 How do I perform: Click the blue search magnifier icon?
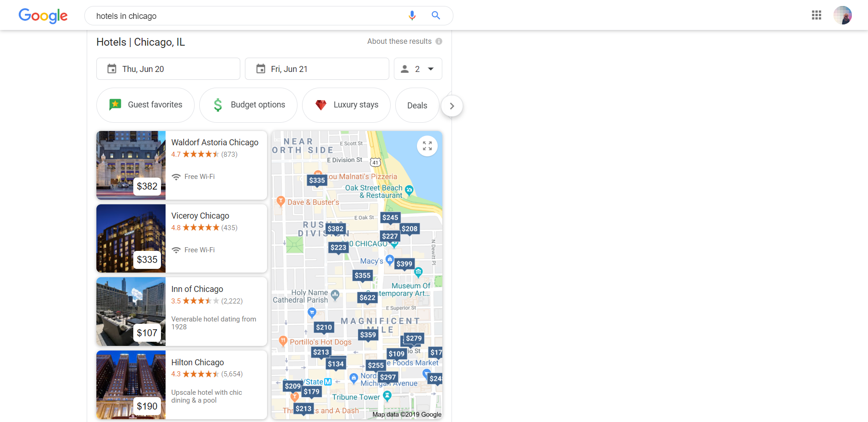click(435, 16)
